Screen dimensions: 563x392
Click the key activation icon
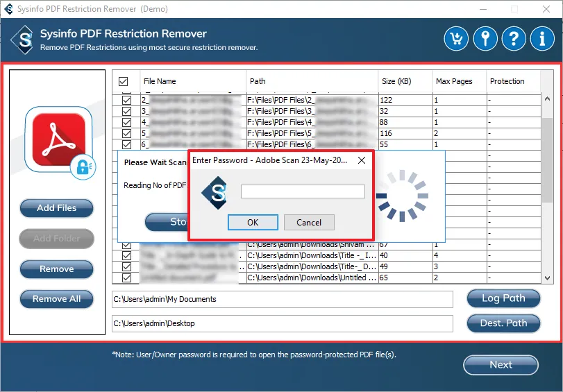tap(485, 38)
